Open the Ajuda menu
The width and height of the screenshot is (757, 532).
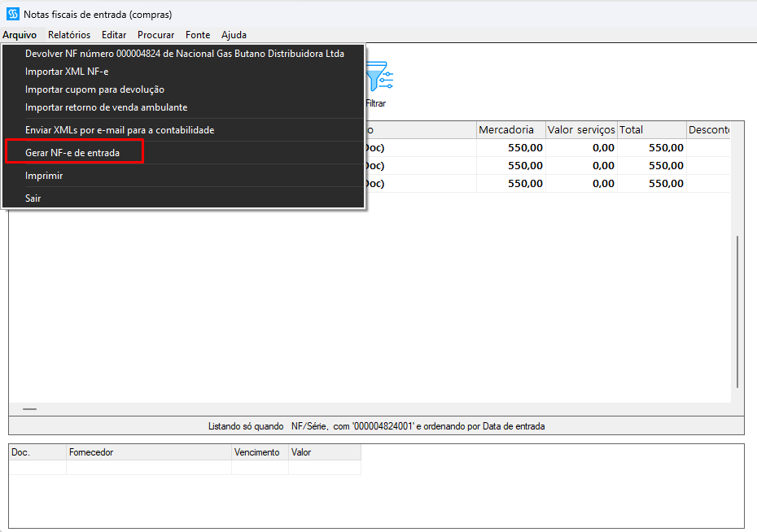[234, 35]
